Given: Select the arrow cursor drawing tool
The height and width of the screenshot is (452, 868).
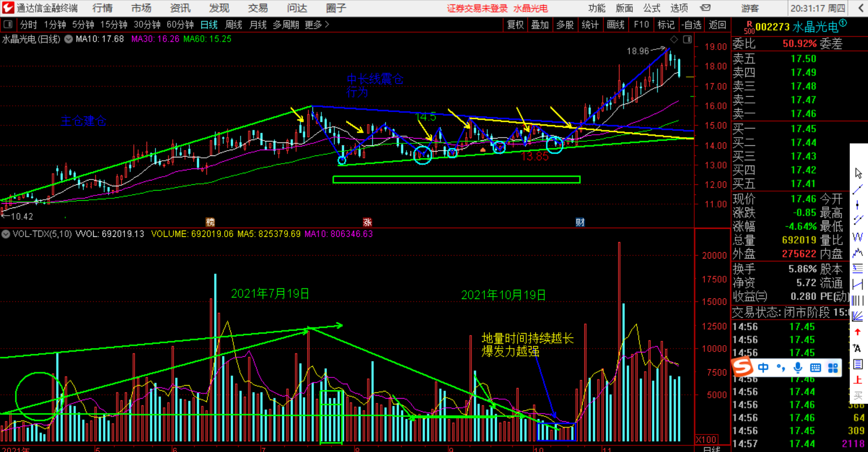Looking at the screenshot, I should point(858,173).
